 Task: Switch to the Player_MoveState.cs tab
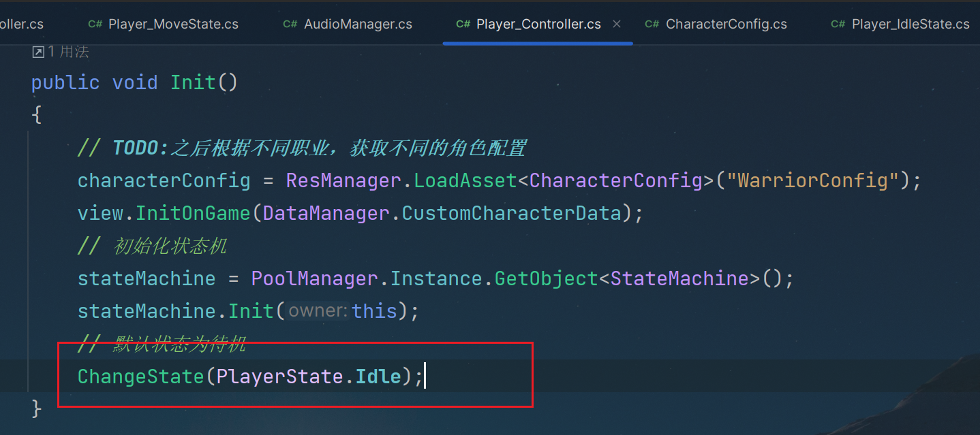pos(173,24)
